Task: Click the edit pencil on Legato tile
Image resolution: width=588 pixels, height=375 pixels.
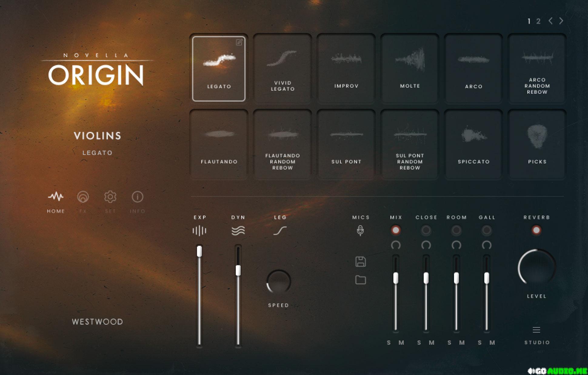Action: [x=239, y=42]
